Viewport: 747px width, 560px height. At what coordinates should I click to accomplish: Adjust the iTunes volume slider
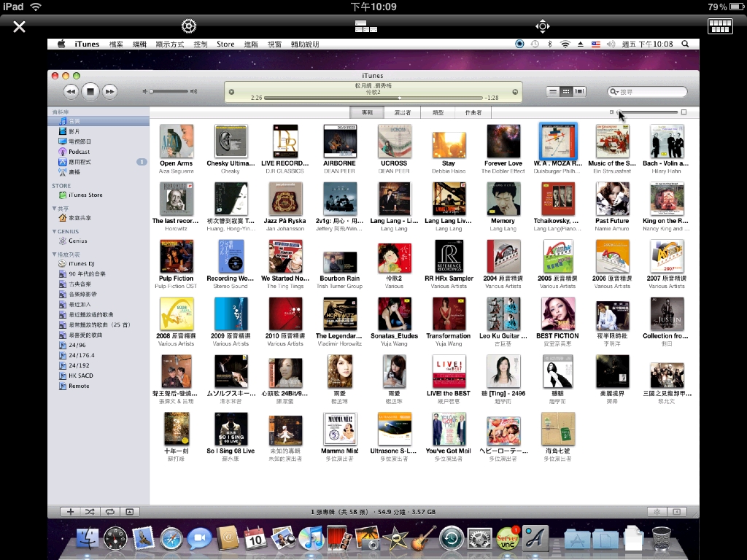169,91
